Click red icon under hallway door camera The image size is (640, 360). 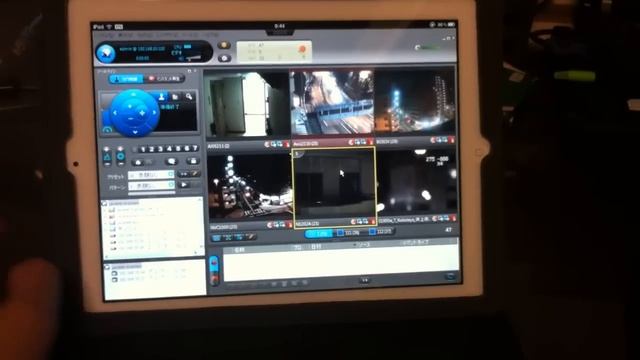[287, 144]
